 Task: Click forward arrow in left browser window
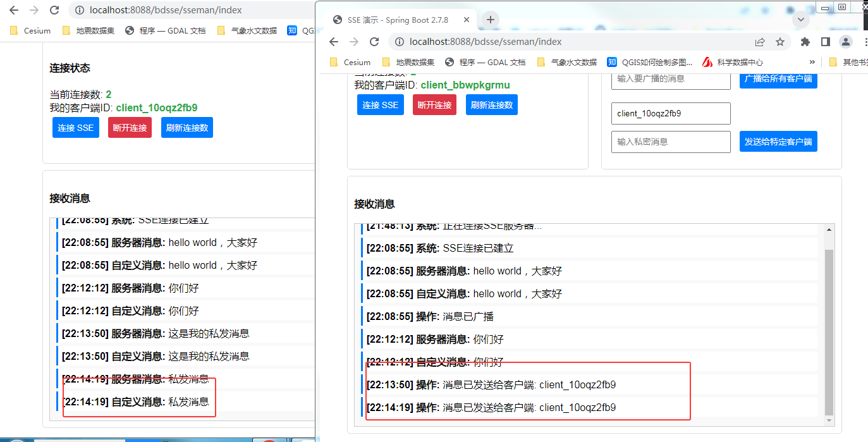tap(34, 10)
